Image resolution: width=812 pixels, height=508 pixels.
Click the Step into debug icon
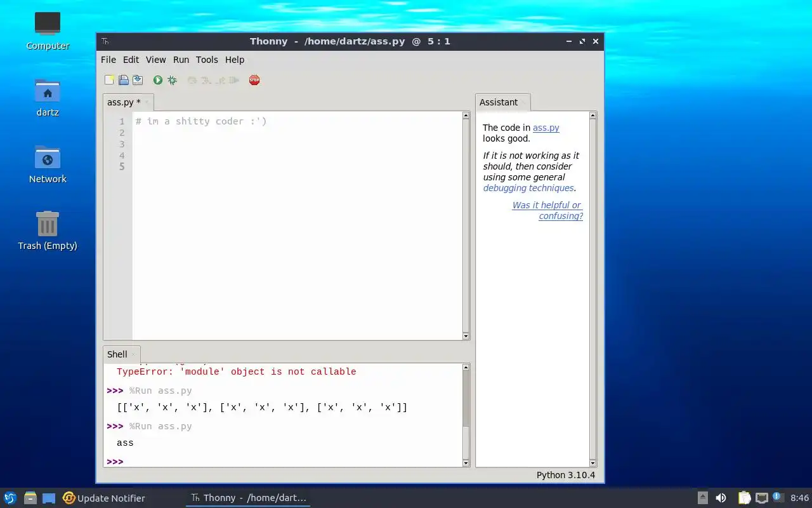tap(206, 80)
